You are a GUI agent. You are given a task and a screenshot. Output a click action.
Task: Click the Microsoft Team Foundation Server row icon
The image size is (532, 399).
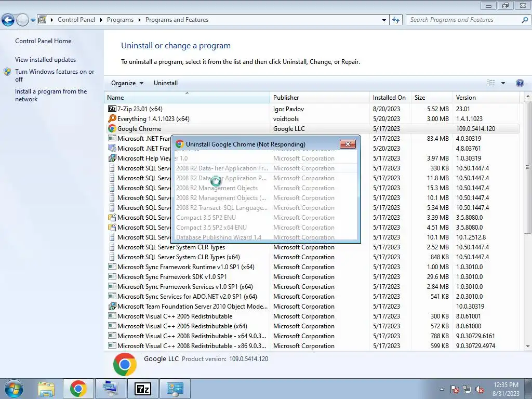[112, 306]
